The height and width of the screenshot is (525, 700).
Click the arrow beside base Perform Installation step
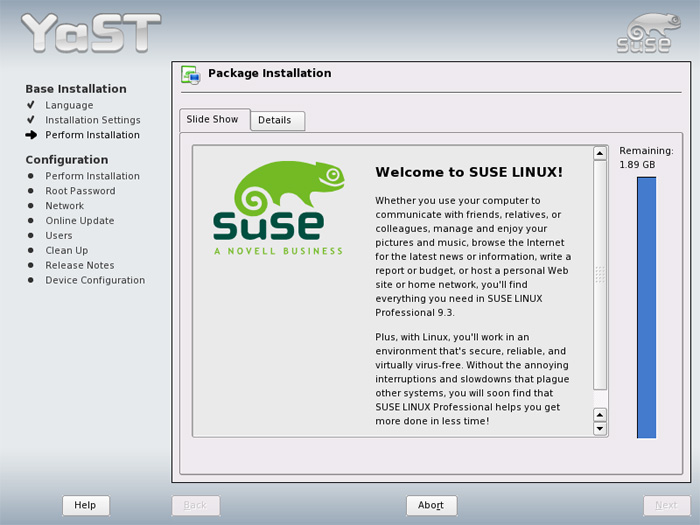point(31,135)
